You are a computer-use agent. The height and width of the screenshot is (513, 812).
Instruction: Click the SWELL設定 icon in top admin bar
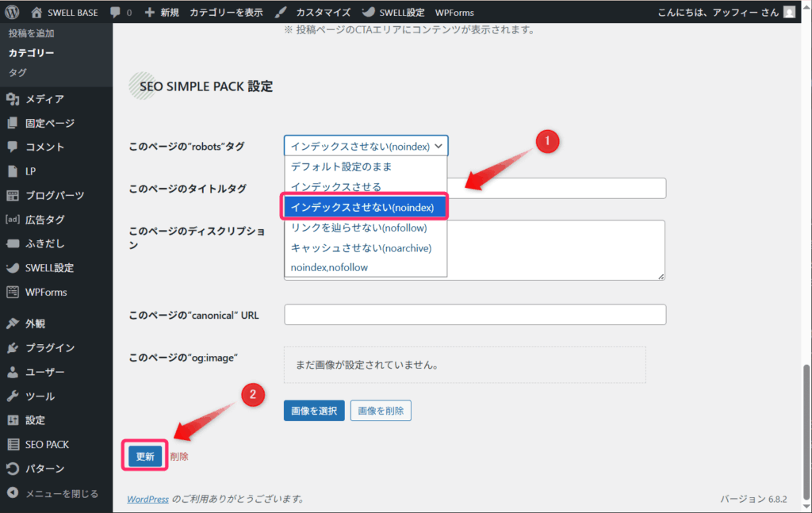pos(369,13)
